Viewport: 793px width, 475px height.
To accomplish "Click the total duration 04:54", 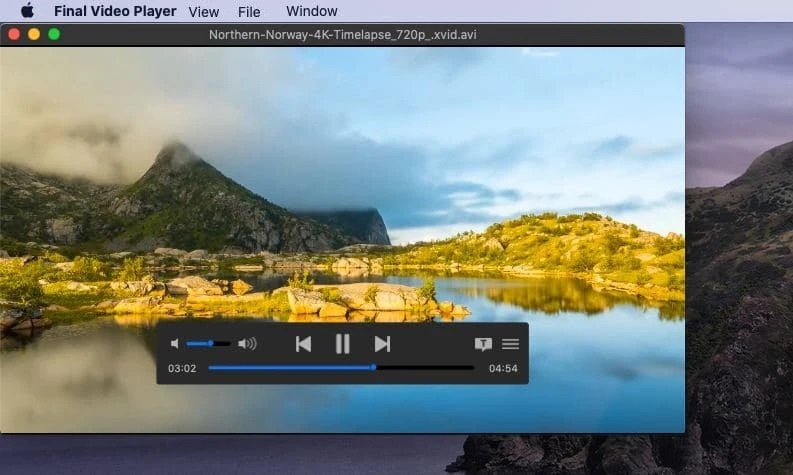I will pos(503,368).
